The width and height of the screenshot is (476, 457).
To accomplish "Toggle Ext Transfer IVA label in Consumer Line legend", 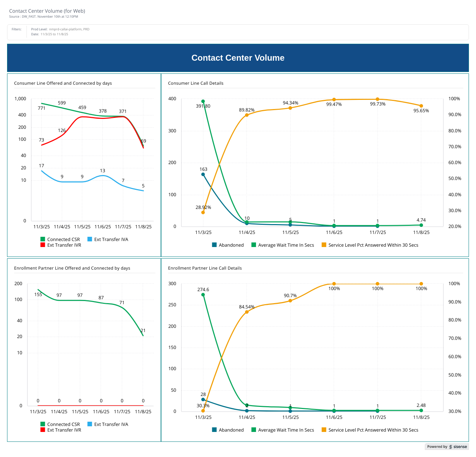I will (111, 239).
